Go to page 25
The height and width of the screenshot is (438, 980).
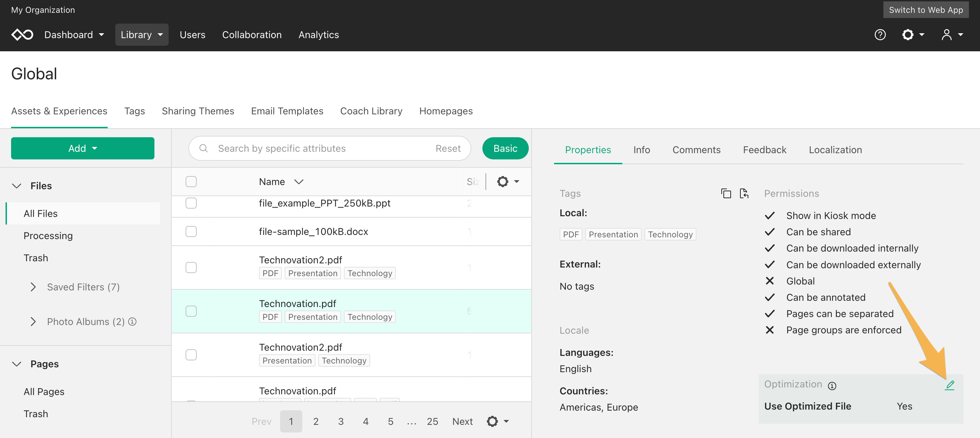(x=433, y=421)
